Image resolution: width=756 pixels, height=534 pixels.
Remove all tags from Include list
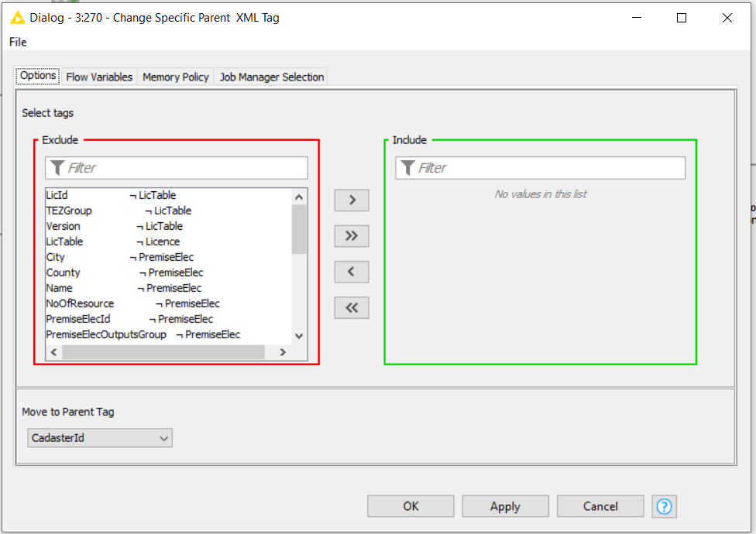(352, 308)
